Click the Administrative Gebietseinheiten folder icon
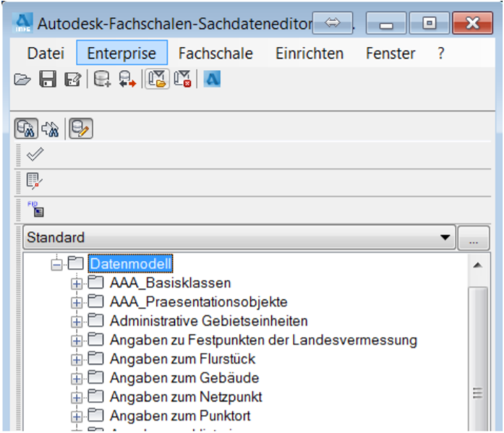The width and height of the screenshot is (504, 433). (x=95, y=320)
